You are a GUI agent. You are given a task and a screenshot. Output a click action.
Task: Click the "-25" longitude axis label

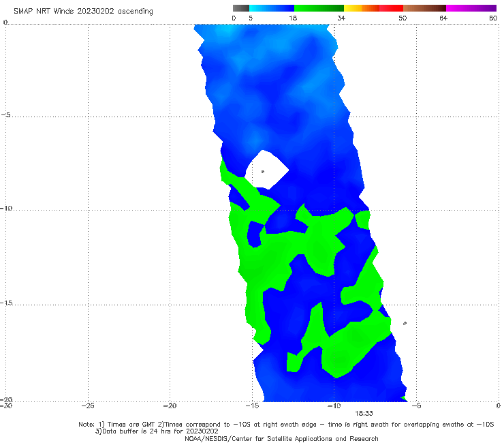coord(88,406)
